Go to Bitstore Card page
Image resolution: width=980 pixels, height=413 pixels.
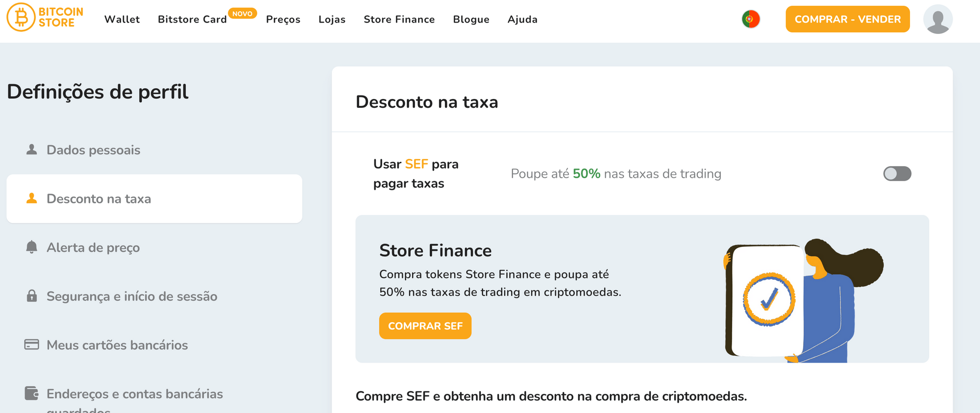point(192,20)
